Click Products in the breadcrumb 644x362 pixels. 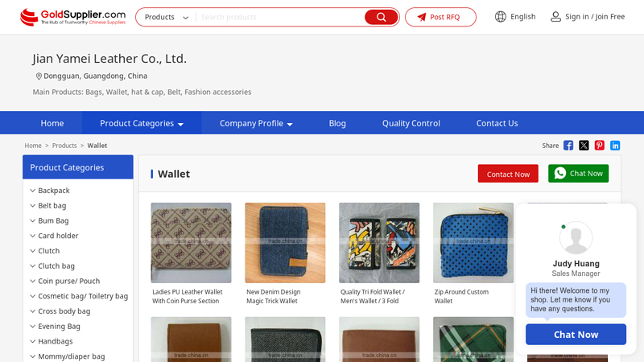click(x=64, y=146)
